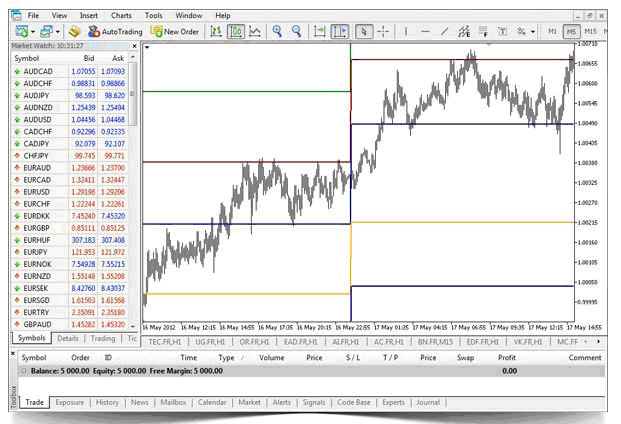Image resolution: width=621 pixels, height=424 pixels.
Task: Select the crosshair cursor tool
Action: click(x=384, y=32)
